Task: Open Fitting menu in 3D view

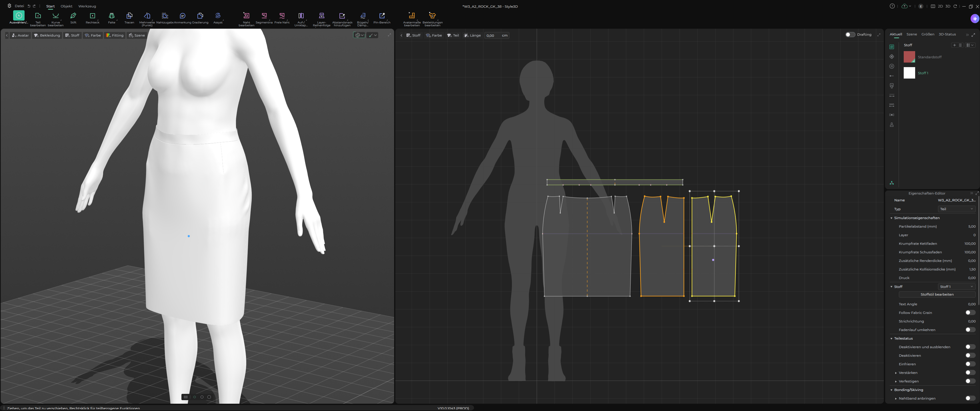Action: click(x=115, y=35)
